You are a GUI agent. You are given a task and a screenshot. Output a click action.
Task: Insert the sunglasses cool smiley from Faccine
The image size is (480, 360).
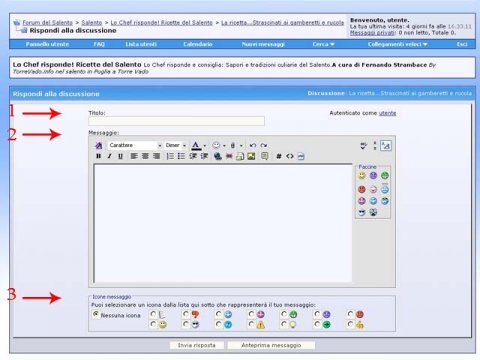pos(362,212)
